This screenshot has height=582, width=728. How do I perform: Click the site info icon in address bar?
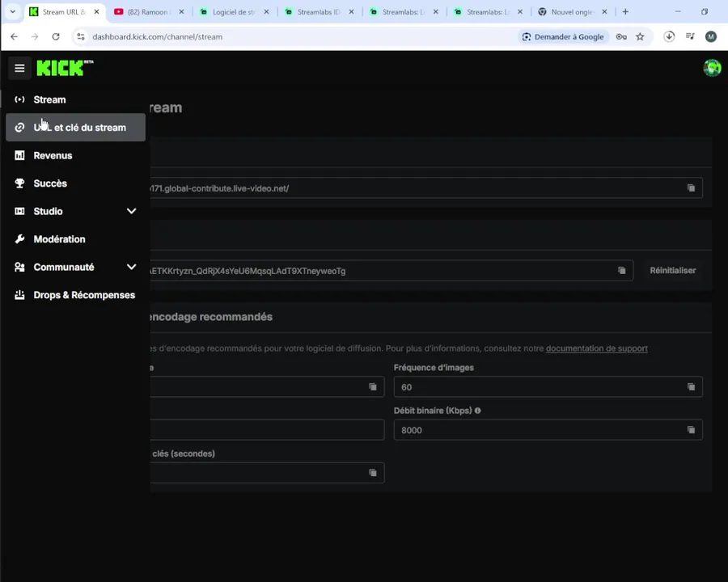tap(81, 36)
